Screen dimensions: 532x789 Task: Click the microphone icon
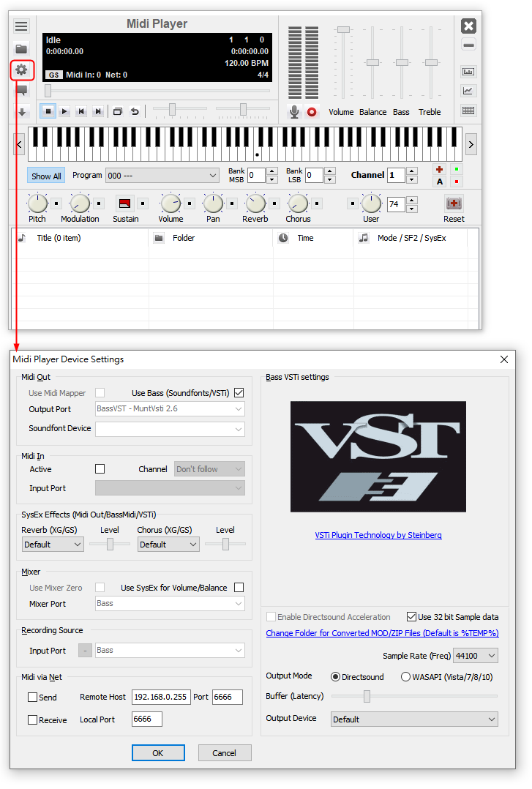(294, 112)
